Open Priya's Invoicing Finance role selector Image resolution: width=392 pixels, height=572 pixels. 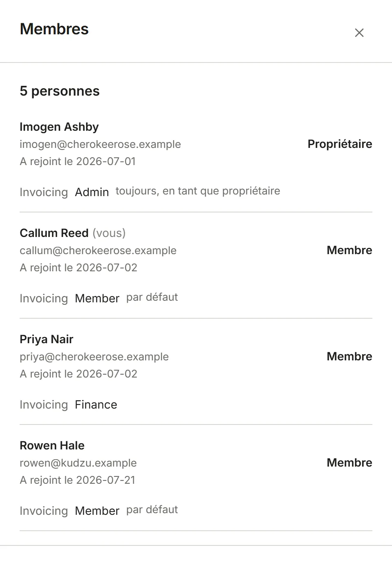coord(96,404)
